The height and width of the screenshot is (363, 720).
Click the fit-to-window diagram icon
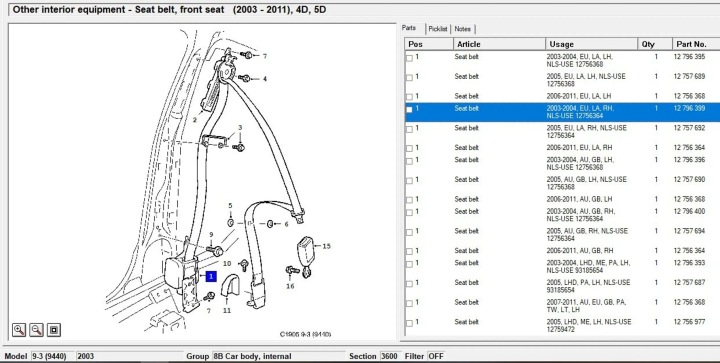54,329
